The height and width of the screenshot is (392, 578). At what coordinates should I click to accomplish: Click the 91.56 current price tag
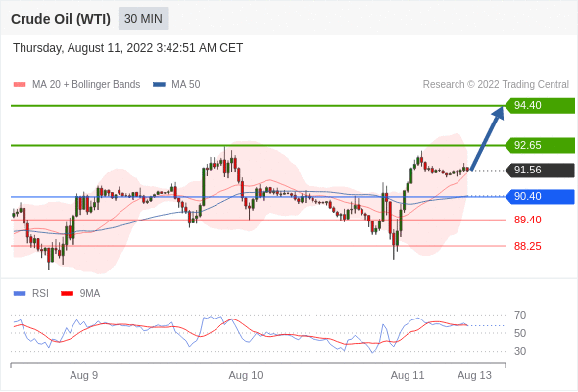tap(540, 170)
